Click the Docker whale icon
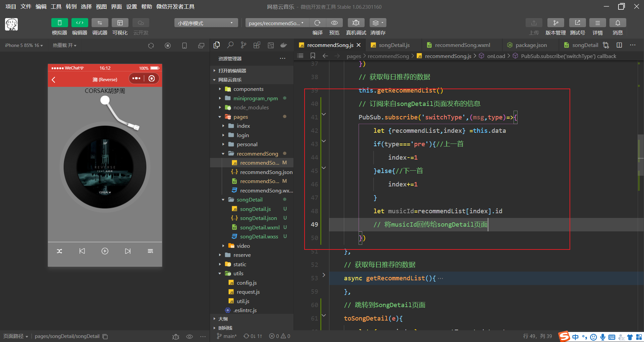The width and height of the screenshot is (644, 342). point(284,45)
